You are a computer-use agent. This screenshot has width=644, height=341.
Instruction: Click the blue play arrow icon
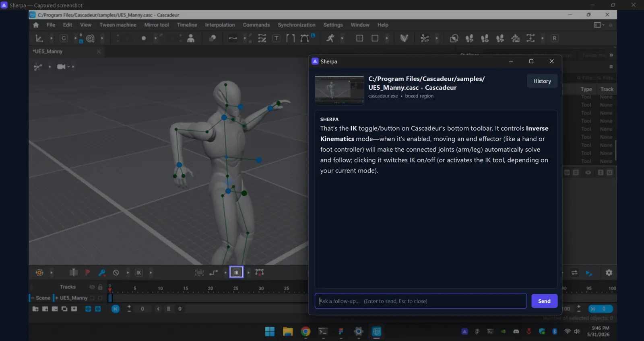589,273
